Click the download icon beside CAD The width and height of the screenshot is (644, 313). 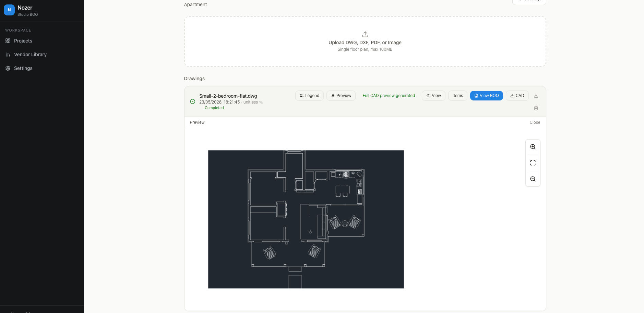pyautogui.click(x=536, y=96)
